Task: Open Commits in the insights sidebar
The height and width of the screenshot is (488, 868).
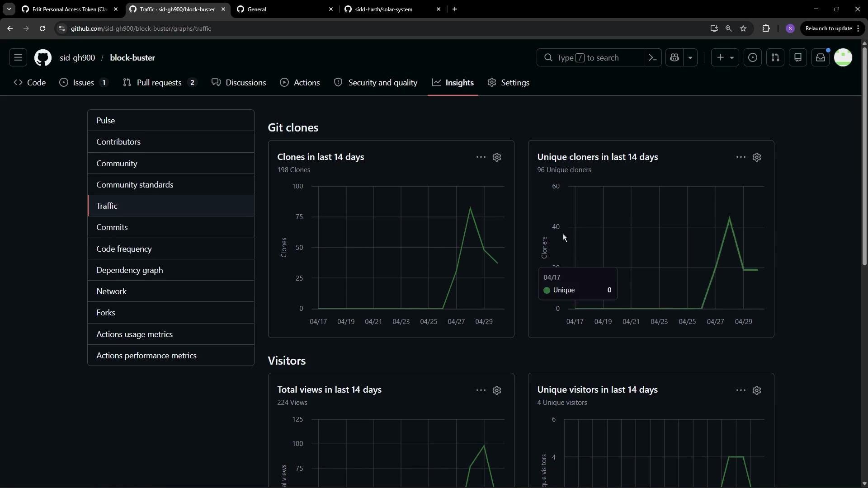Action: (171, 227)
